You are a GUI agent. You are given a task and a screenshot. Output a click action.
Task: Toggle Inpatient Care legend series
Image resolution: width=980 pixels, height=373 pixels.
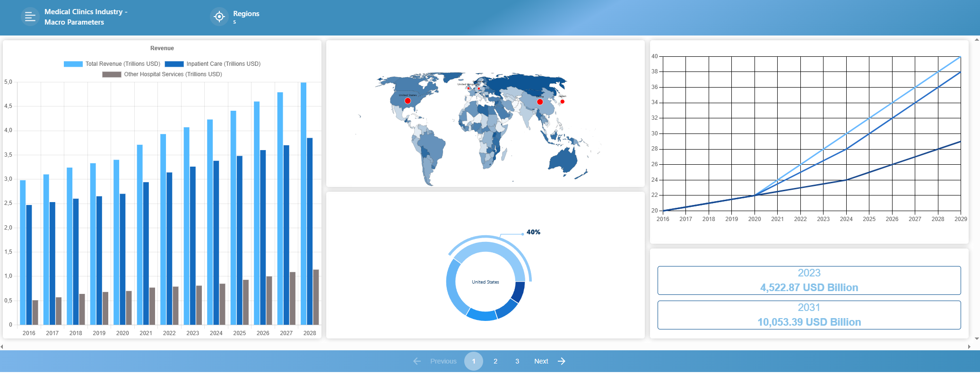click(213, 64)
